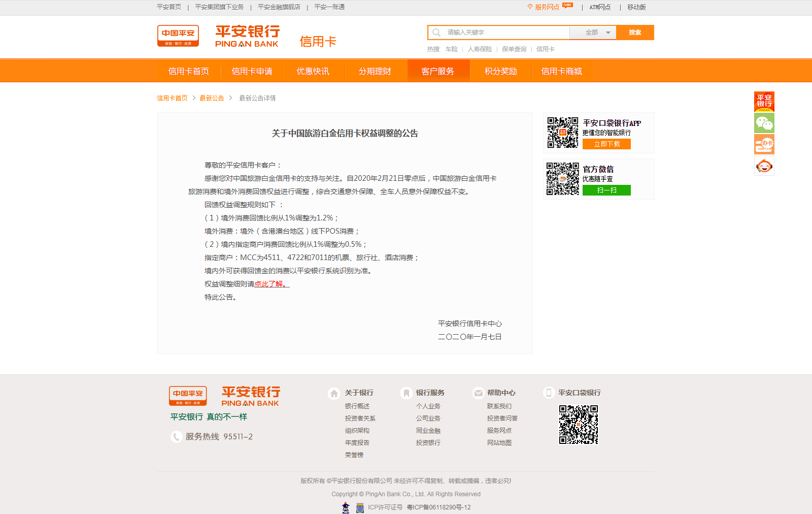Image resolution: width=812 pixels, height=514 pixels.
Task: Click the service hotline phone icon
Action: pyautogui.click(x=176, y=437)
